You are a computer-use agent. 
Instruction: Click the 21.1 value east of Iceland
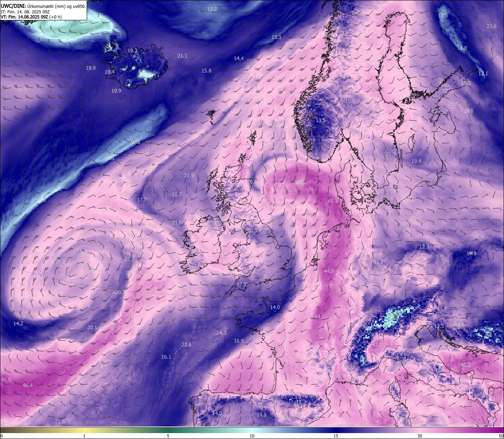coord(182,56)
